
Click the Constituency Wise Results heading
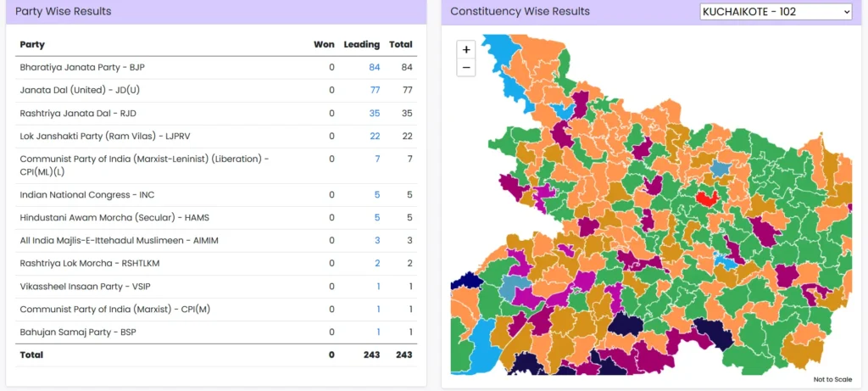click(520, 12)
